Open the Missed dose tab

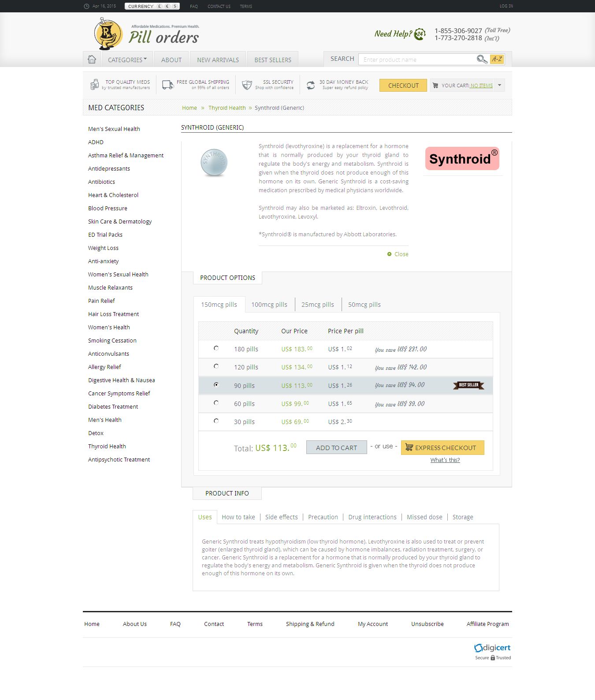coord(424,517)
